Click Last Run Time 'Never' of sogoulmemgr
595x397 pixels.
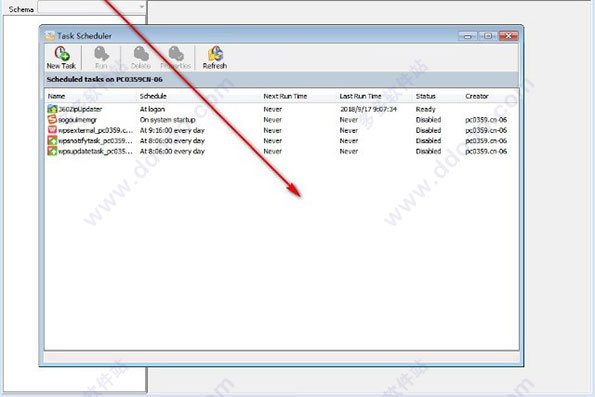(349, 120)
